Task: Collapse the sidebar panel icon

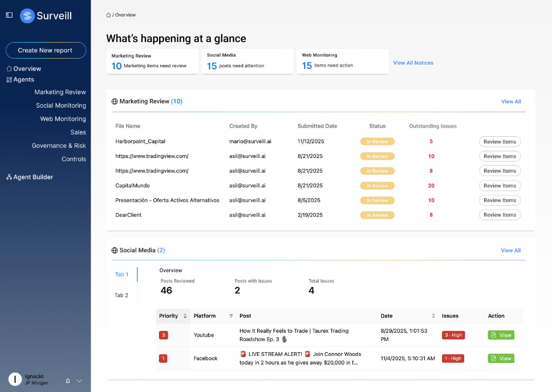Action: pyautogui.click(x=9, y=15)
